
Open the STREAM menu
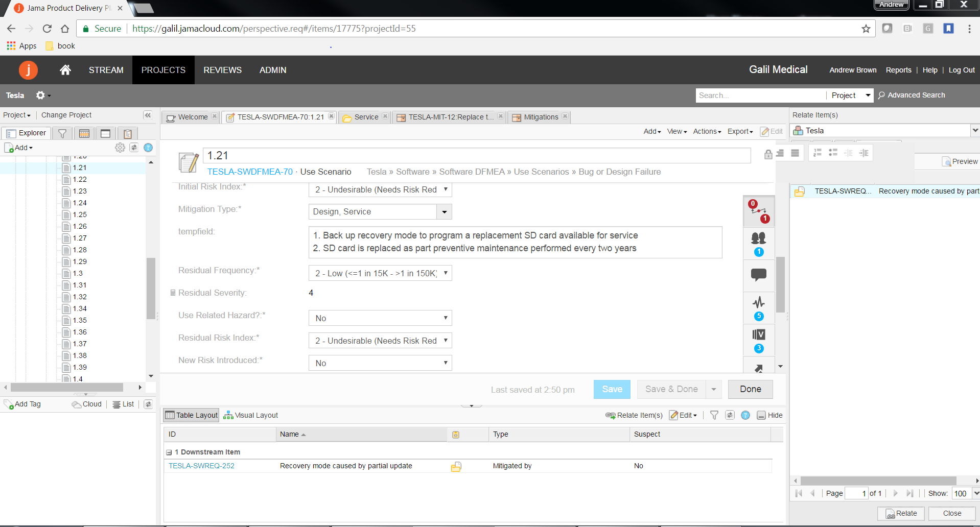coord(106,70)
